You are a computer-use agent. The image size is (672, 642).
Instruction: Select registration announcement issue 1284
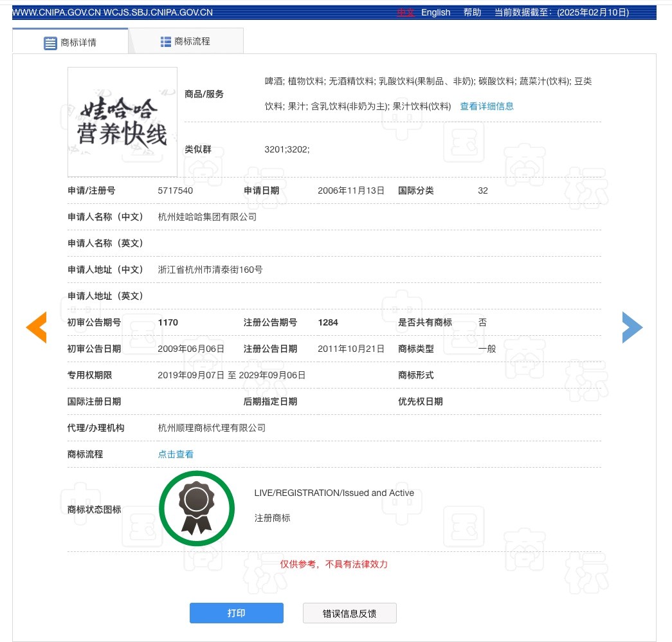point(328,322)
